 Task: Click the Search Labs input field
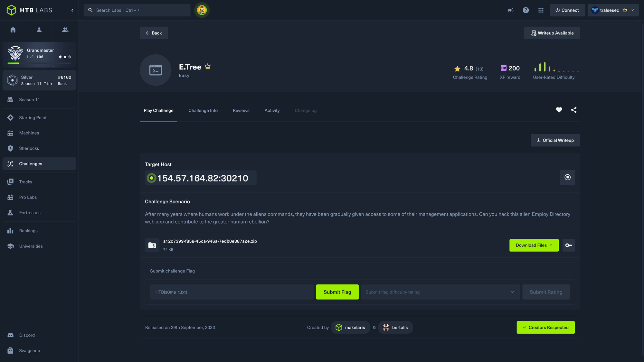coord(137,10)
